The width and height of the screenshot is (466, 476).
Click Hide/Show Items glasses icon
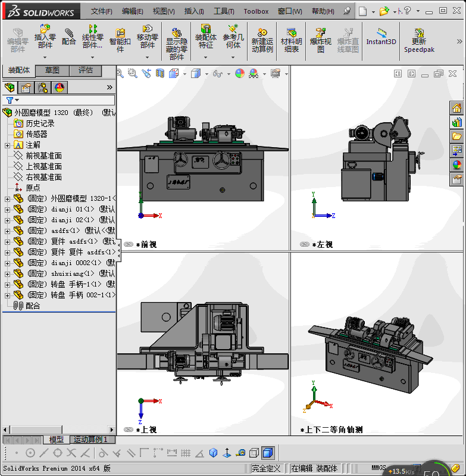(x=218, y=73)
